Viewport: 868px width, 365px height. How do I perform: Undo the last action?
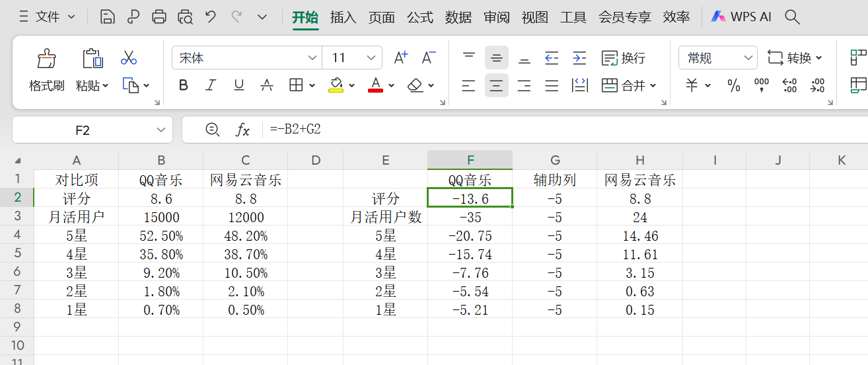point(211,17)
